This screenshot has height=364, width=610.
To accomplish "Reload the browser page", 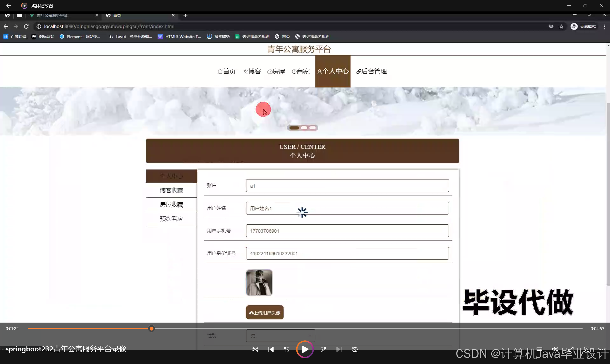I will tap(26, 26).
